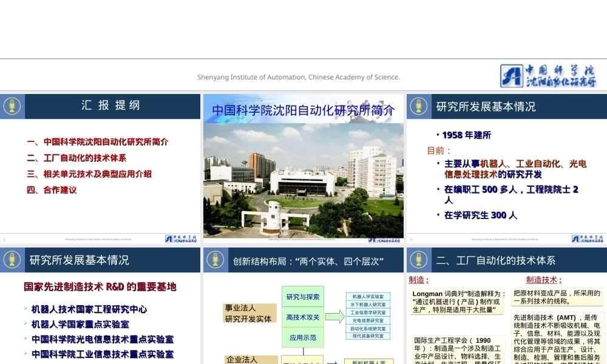This screenshot has width=607, height=364.
Task: Click the green 应用示范 box
Action: point(303,338)
